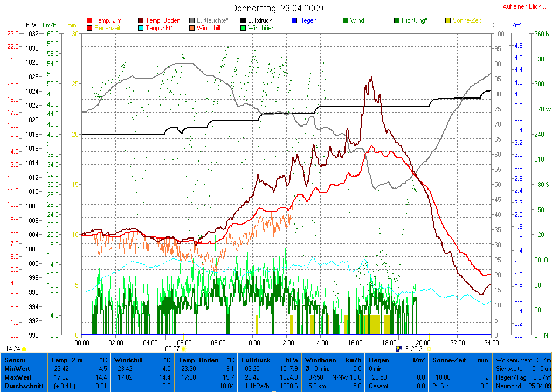Click the sun icon beside 14:24

coord(24,349)
